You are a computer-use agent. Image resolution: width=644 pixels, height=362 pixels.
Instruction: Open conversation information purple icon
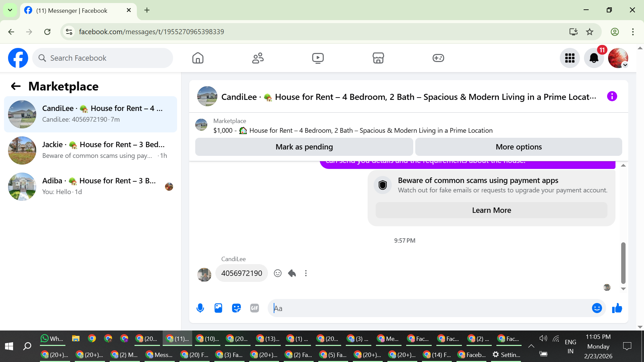[x=612, y=97]
